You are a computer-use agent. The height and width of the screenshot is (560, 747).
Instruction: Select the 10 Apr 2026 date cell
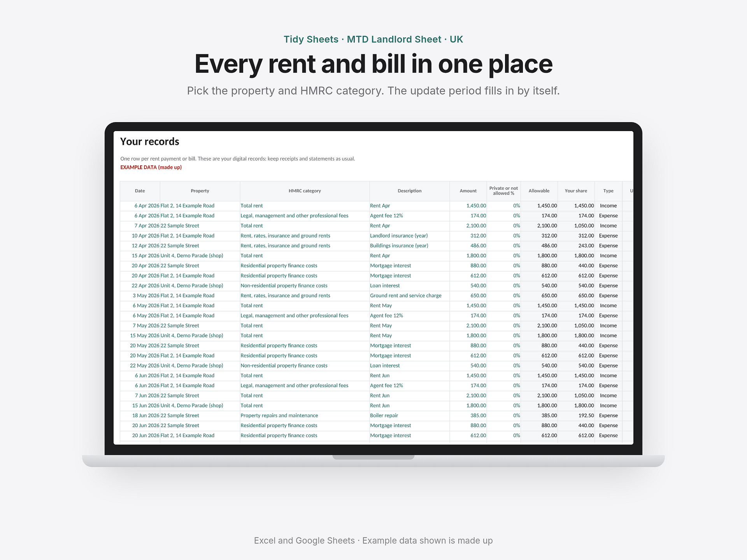tap(140, 236)
